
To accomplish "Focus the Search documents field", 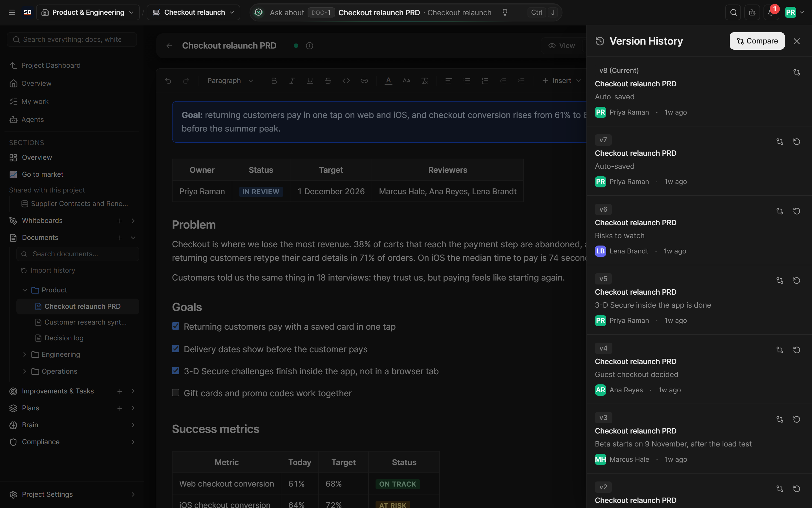I will 78,254.
